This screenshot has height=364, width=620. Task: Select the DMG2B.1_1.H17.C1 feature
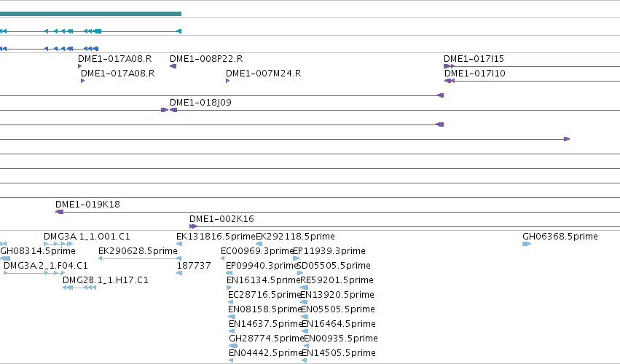[79, 288]
